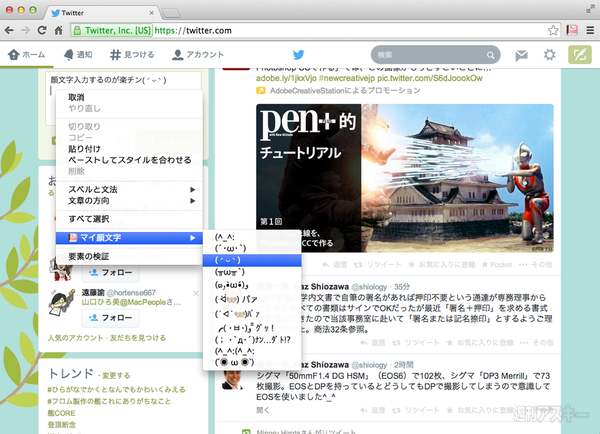Insert the ﾅﾝ…ﾀﾞﾄ!? emoticon
The image size is (600, 434).
(x=252, y=339)
